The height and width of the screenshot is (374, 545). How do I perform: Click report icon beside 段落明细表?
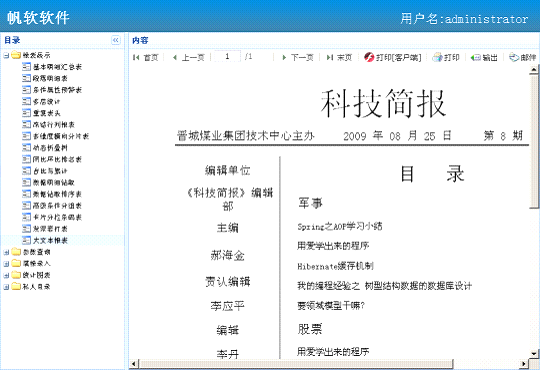[x=26, y=78]
